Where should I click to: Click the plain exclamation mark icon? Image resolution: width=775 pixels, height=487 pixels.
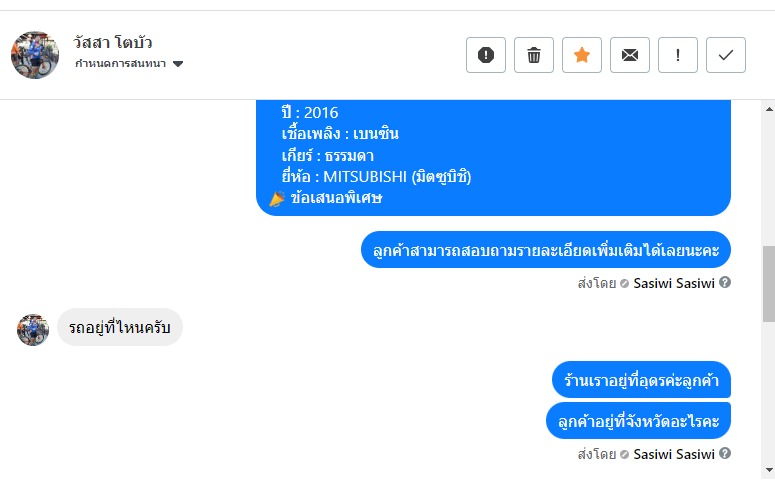(x=678, y=55)
